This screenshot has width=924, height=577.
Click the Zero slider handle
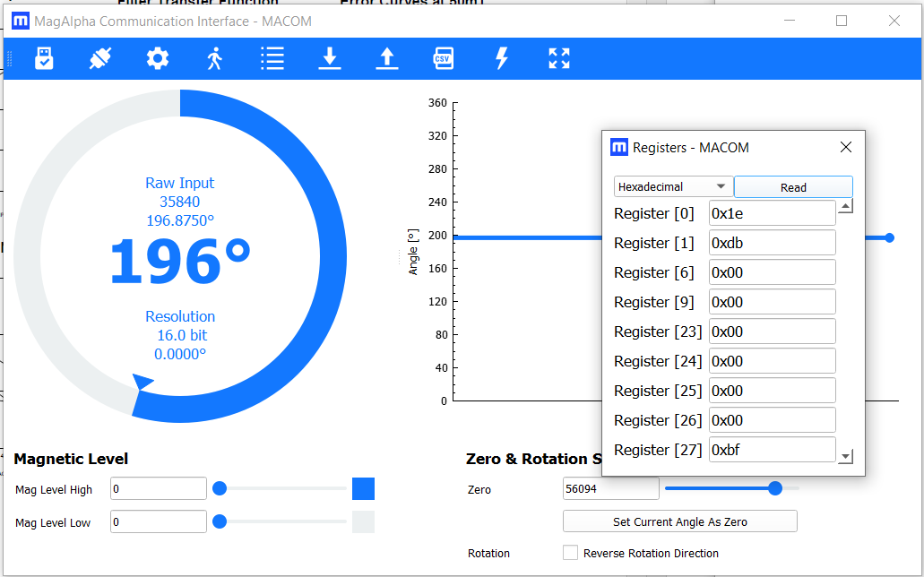coord(775,488)
